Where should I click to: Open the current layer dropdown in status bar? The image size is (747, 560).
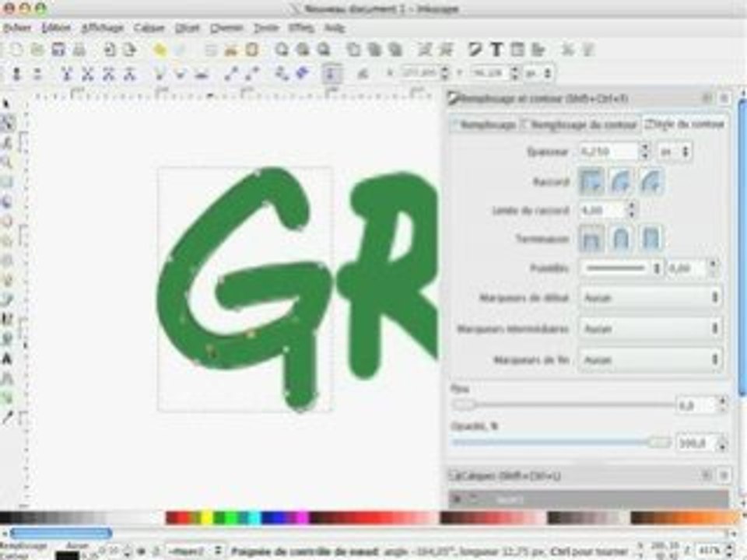[x=195, y=551]
